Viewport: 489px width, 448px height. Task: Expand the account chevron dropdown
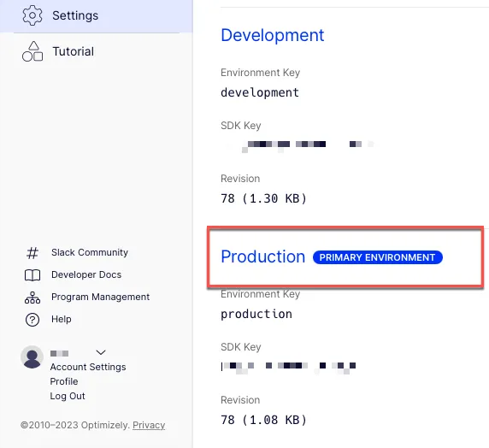pyautogui.click(x=101, y=352)
